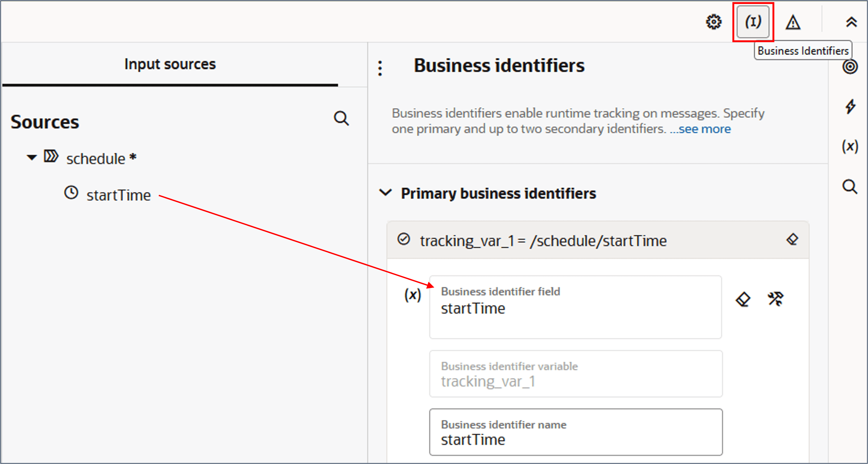Open the developer tools hammer-wrench icon
The height and width of the screenshot is (464, 868).
click(775, 299)
